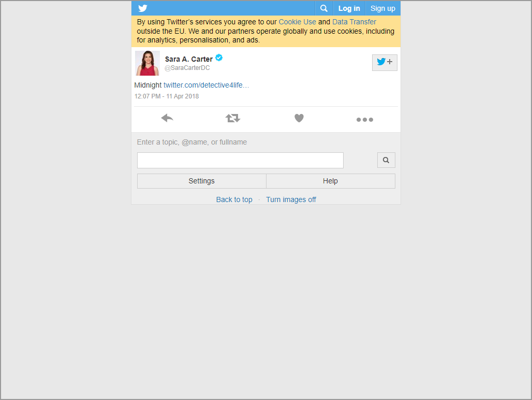Image resolution: width=532 pixels, height=400 pixels.
Task: Click the @SaraCarterDC handle
Action: coord(187,68)
